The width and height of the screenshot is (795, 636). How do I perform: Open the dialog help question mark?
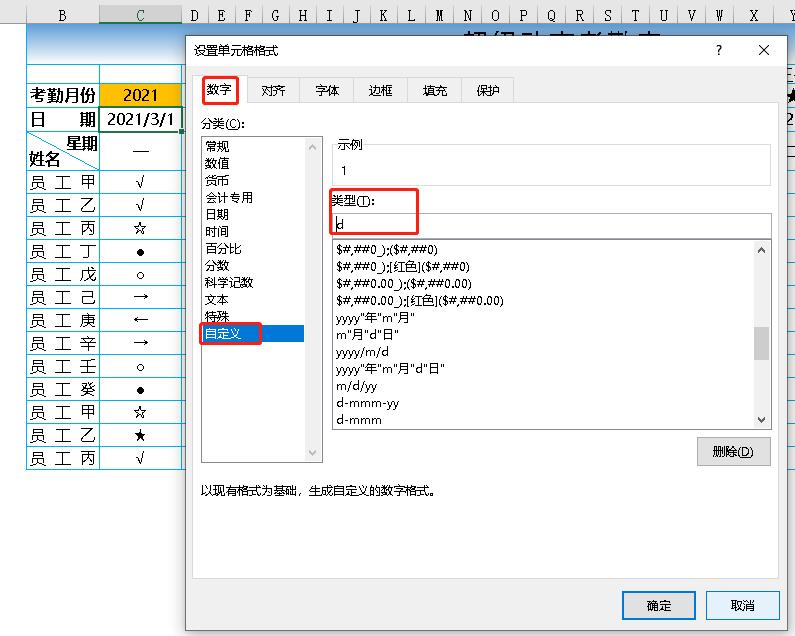[718, 50]
